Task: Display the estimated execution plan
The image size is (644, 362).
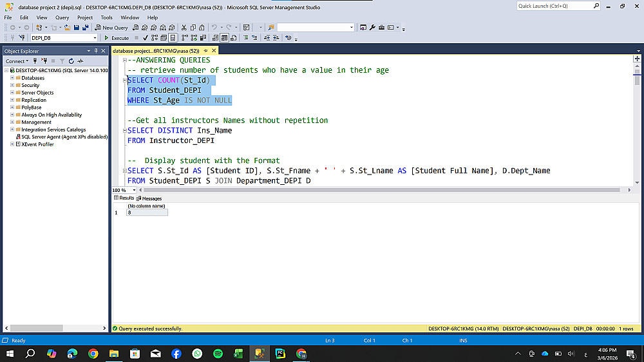Action: coord(155,38)
